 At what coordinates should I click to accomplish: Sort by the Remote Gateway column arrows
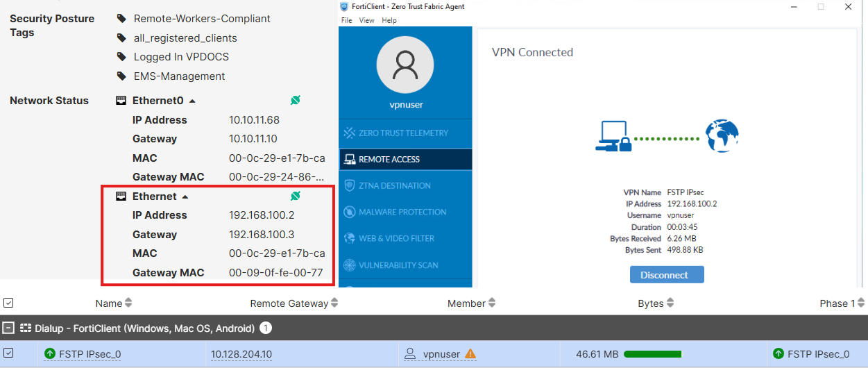click(334, 303)
